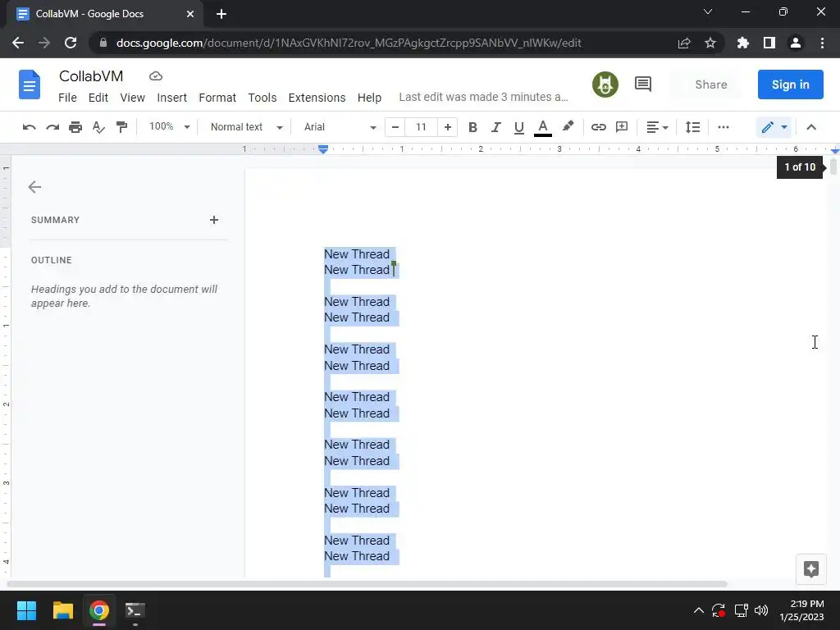This screenshot has width=840, height=630.
Task: Open the Arial font dropdown
Action: [340, 127]
